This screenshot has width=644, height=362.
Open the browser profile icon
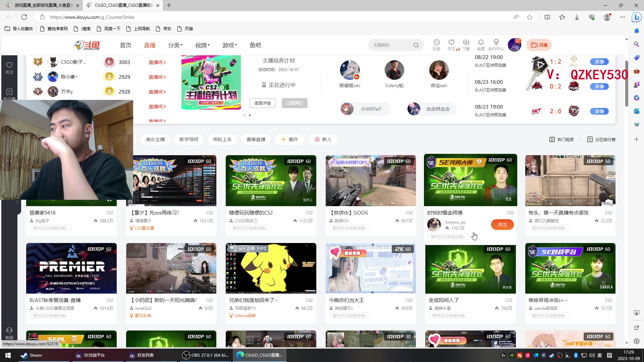(x=607, y=17)
